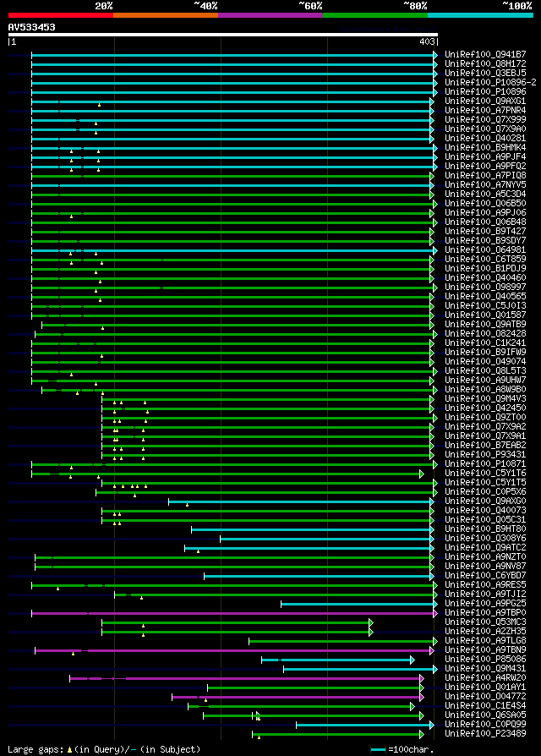Screen dimensions: 541x756
Task: Select hit UniRef100_B9SDY7
Action: 485,241
